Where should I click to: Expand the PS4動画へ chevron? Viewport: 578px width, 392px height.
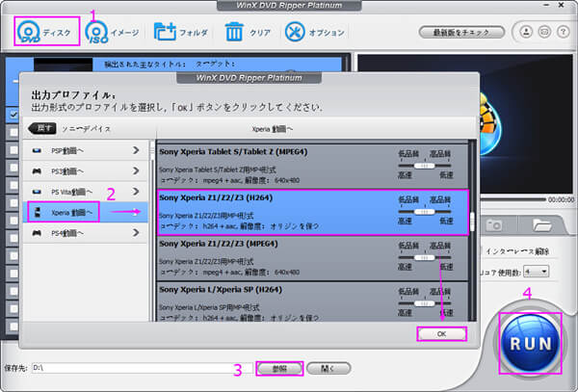pos(136,233)
